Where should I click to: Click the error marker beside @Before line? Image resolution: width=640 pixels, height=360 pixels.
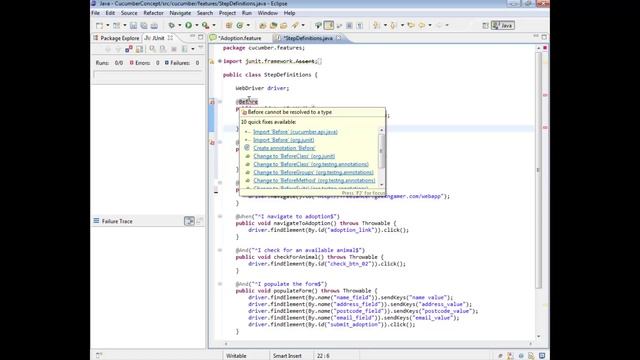point(212,102)
